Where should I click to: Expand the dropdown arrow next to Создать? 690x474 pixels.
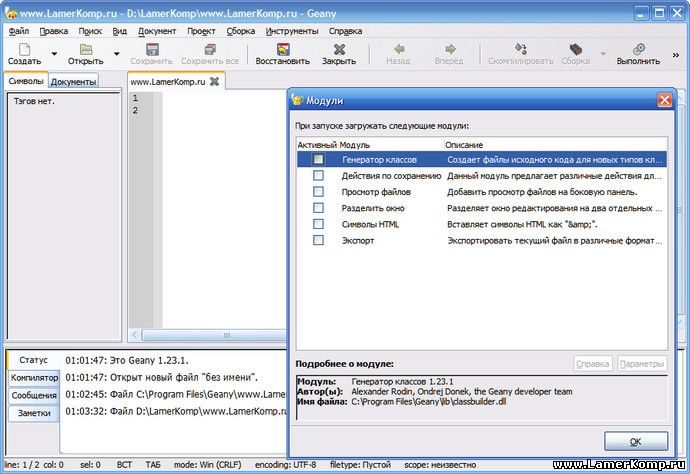click(53, 54)
